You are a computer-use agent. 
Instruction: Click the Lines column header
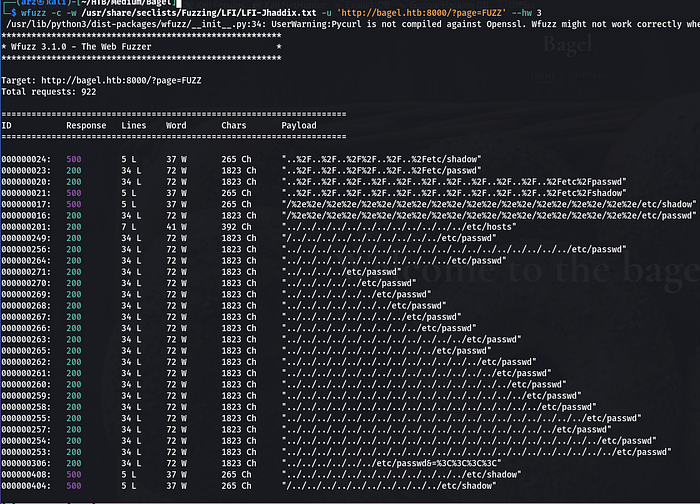tap(133, 125)
